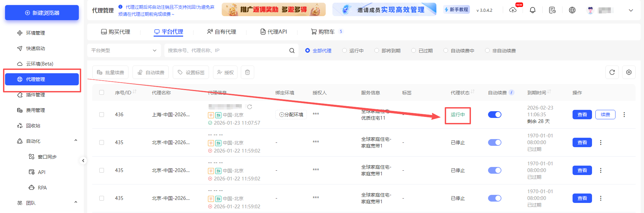This screenshot has width=644, height=213.
Task: Click 推广返佣奖励 banner
Action: coord(274,9)
